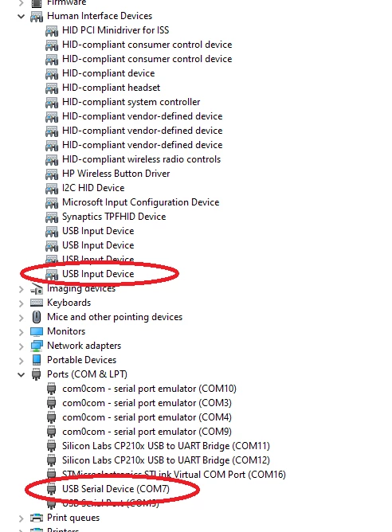The width and height of the screenshot is (392, 532).
Task: Select Synaptics TPFHID Device
Action: [114, 217]
